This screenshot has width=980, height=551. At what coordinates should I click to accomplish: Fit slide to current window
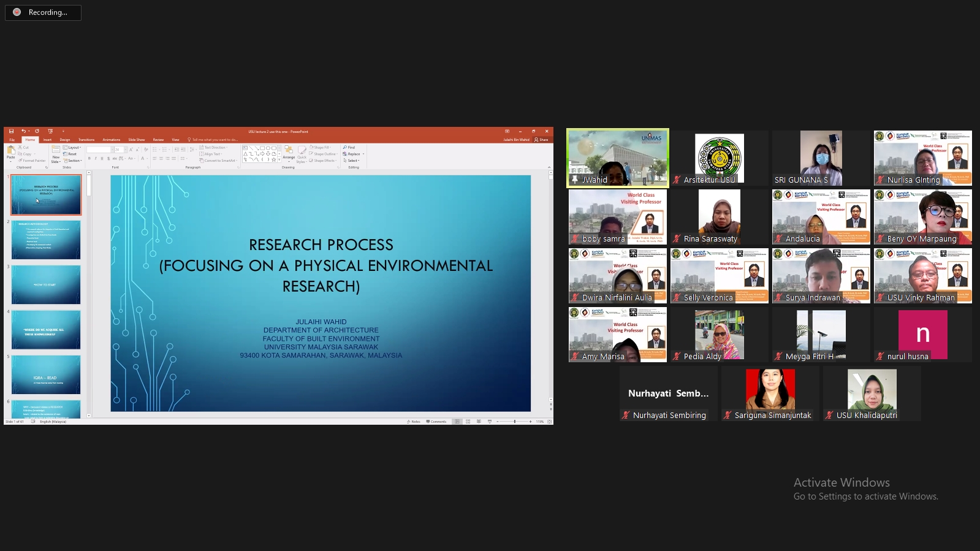coord(549,422)
